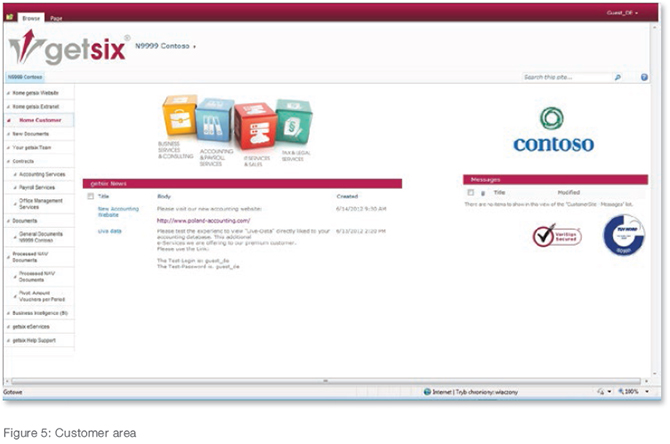Open the status bar security dropdown arrow

[x=609, y=391]
